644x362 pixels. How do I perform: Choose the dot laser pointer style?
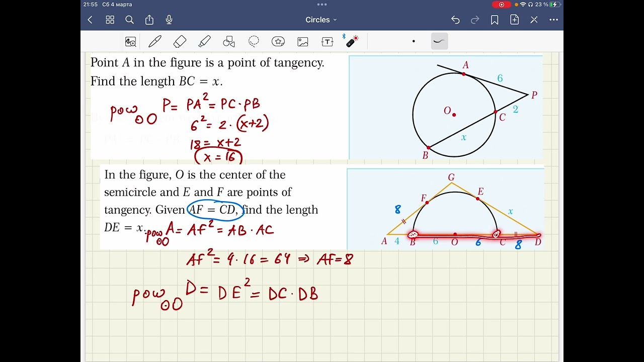tap(414, 41)
